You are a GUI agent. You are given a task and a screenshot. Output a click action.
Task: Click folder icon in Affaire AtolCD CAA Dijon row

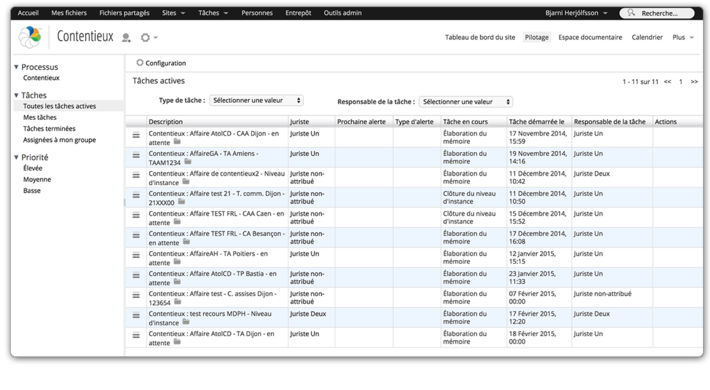[177, 142]
